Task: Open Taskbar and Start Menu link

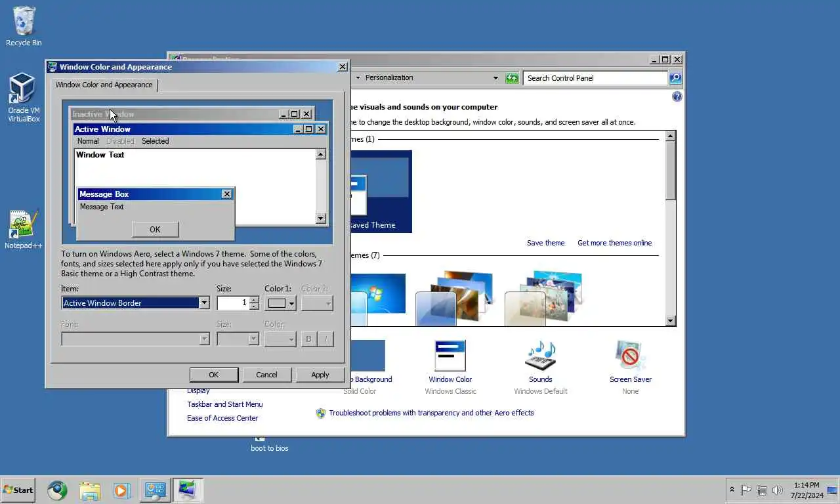Action: (x=224, y=404)
